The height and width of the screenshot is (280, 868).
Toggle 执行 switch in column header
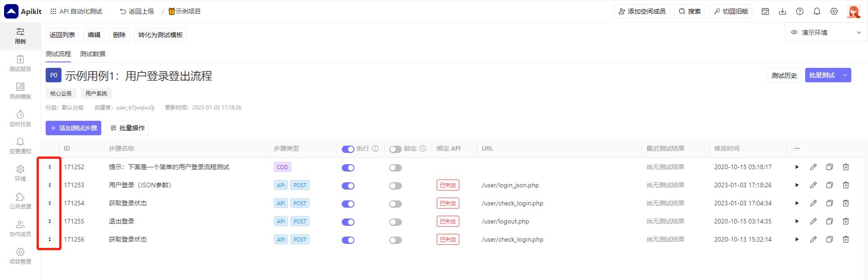(x=348, y=149)
